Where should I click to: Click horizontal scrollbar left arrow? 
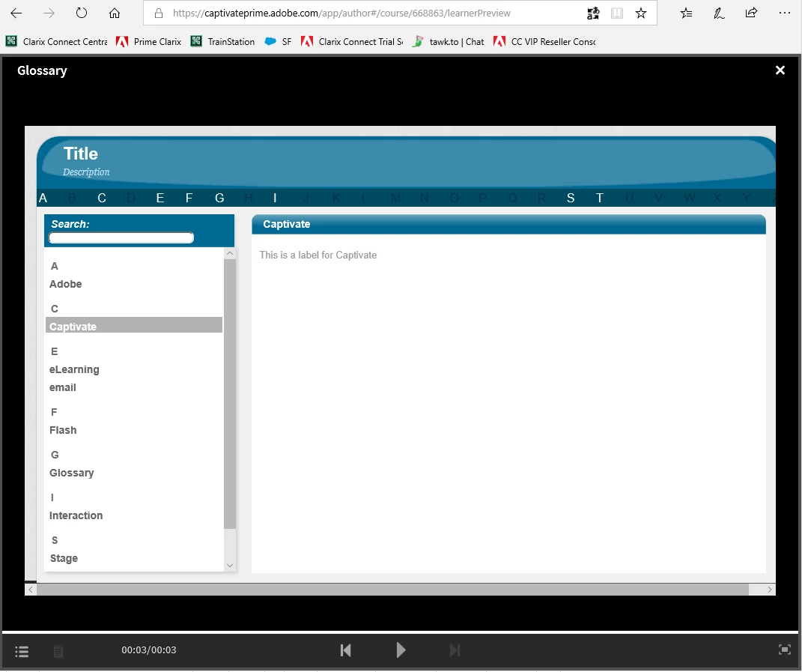click(x=31, y=590)
